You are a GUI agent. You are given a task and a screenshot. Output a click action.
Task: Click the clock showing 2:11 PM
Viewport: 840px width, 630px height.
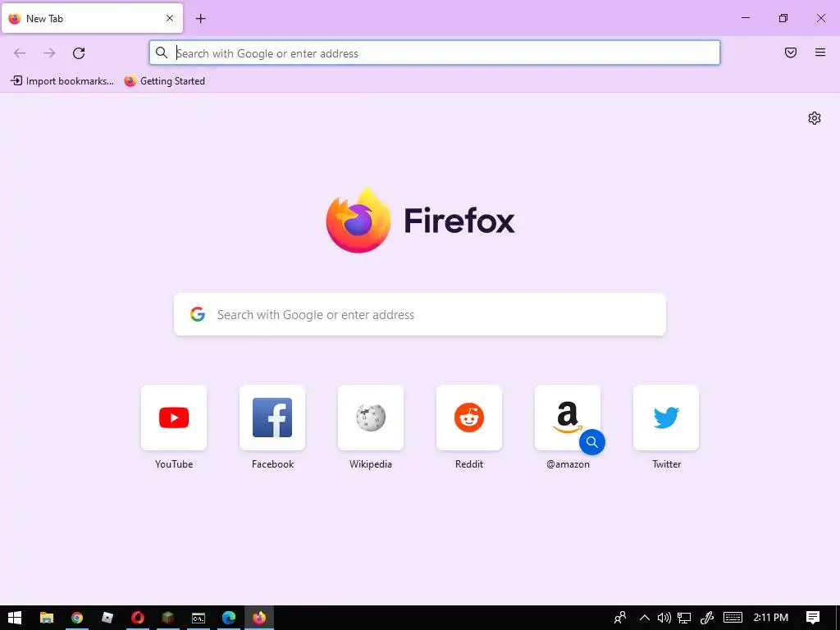(771, 618)
